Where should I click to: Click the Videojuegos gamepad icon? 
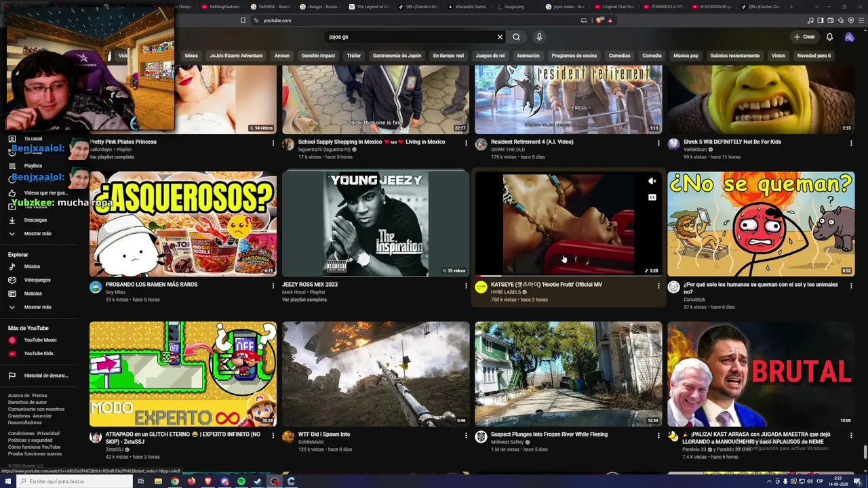(x=12, y=280)
